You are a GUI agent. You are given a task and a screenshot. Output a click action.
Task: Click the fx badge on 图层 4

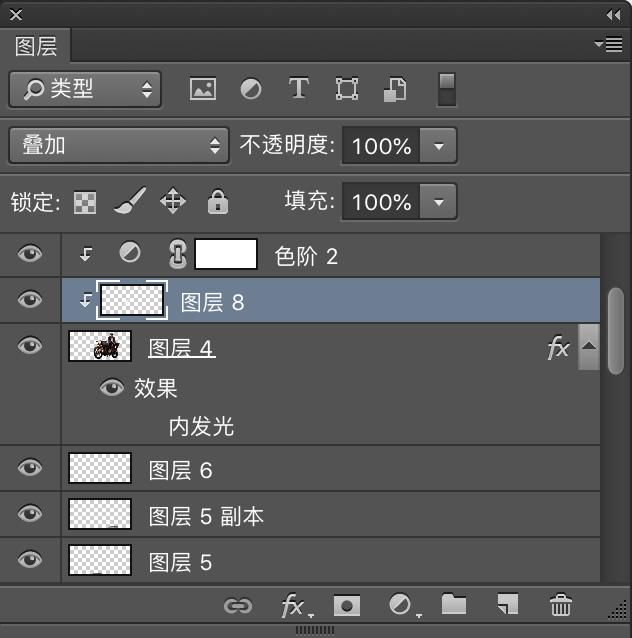[558, 348]
